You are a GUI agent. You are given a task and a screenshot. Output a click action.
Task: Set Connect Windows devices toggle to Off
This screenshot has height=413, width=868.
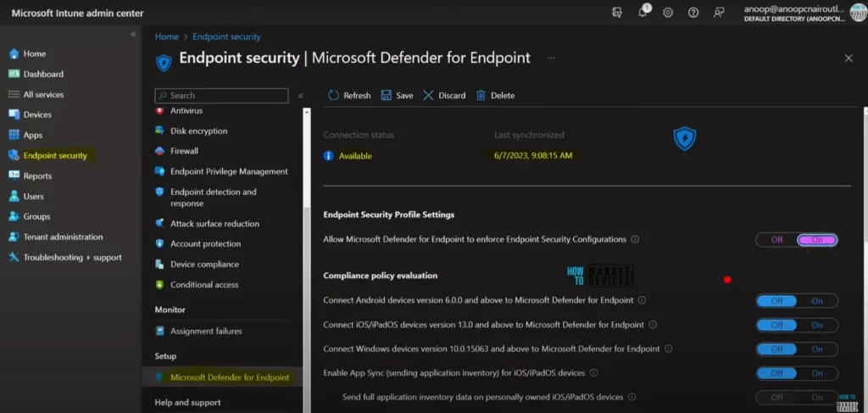(776, 349)
